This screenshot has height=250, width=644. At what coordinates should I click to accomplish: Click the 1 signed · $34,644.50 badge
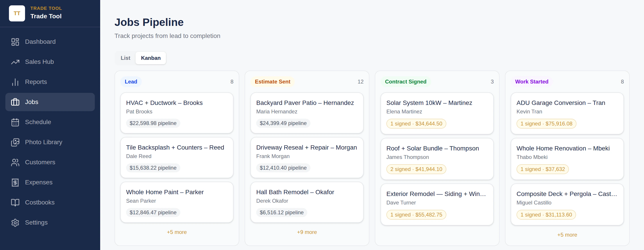(x=416, y=124)
